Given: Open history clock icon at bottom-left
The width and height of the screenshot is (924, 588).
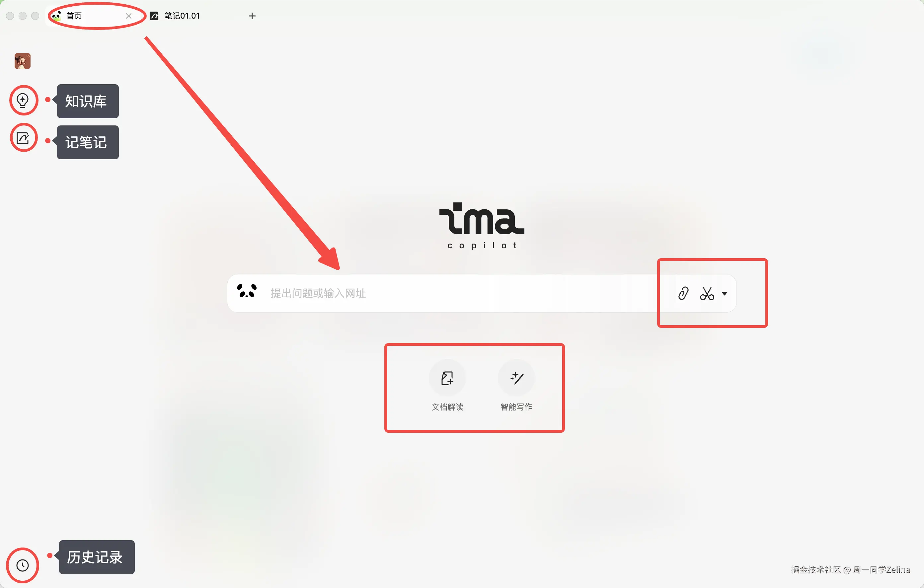Looking at the screenshot, I should [x=23, y=565].
